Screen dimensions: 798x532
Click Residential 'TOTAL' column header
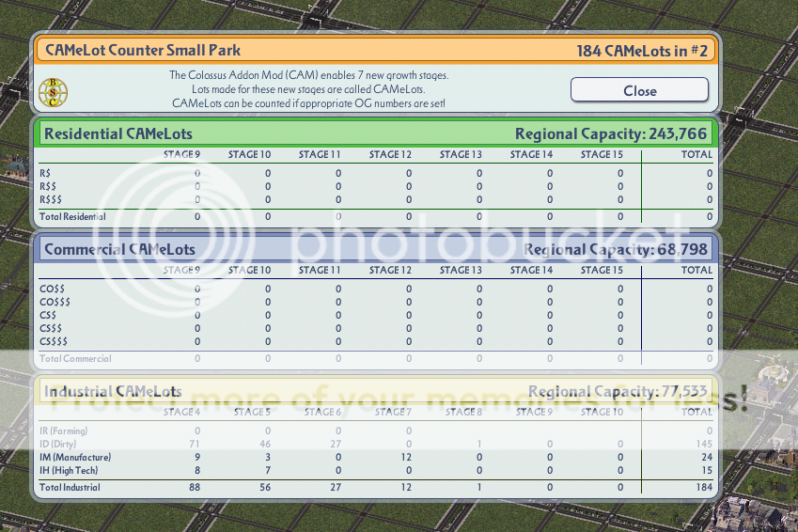tap(696, 154)
